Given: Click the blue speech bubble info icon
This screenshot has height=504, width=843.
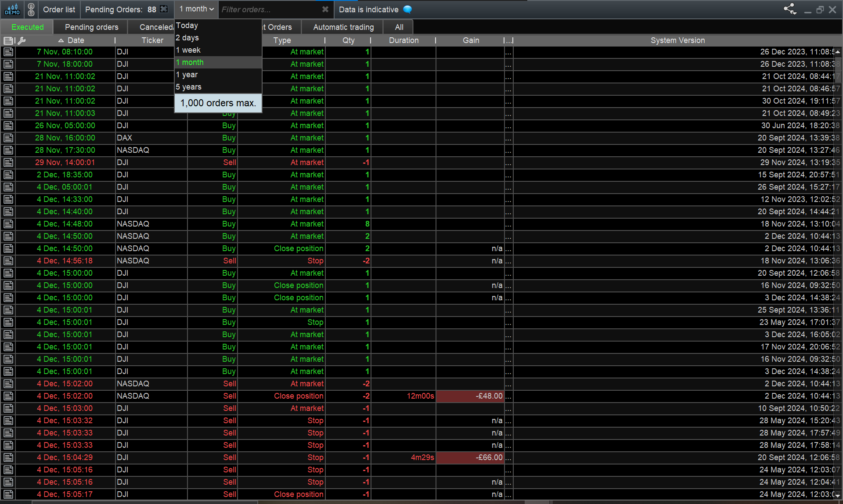Looking at the screenshot, I should point(407,9).
